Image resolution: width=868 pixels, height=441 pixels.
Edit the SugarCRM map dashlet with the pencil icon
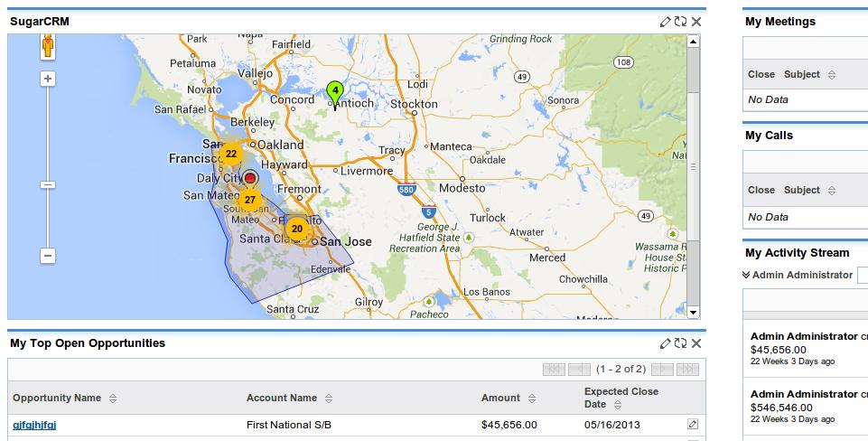click(x=665, y=22)
